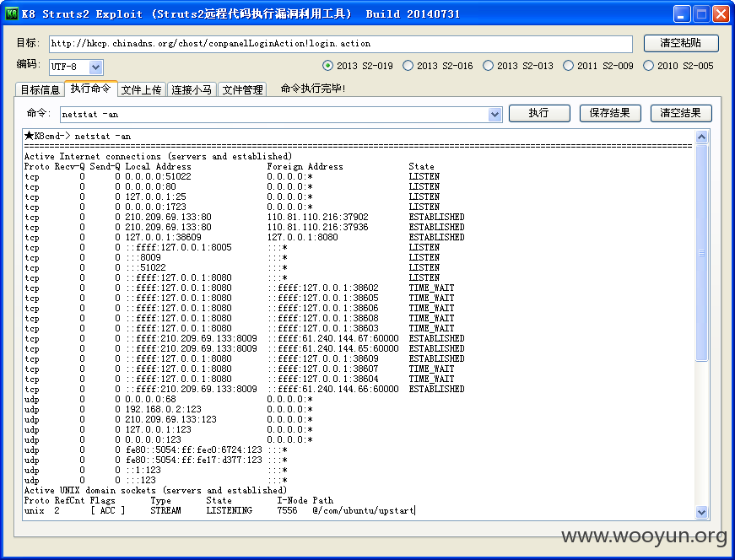This screenshot has height=560, width=735.
Task: Click 'Active Internet connections' header line
Action: click(158, 157)
